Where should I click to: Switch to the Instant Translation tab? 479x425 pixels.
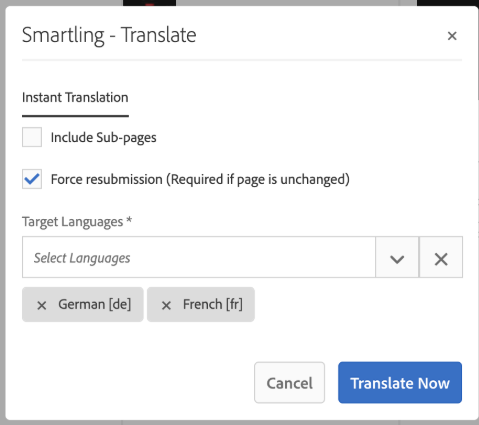pyautogui.click(x=75, y=98)
